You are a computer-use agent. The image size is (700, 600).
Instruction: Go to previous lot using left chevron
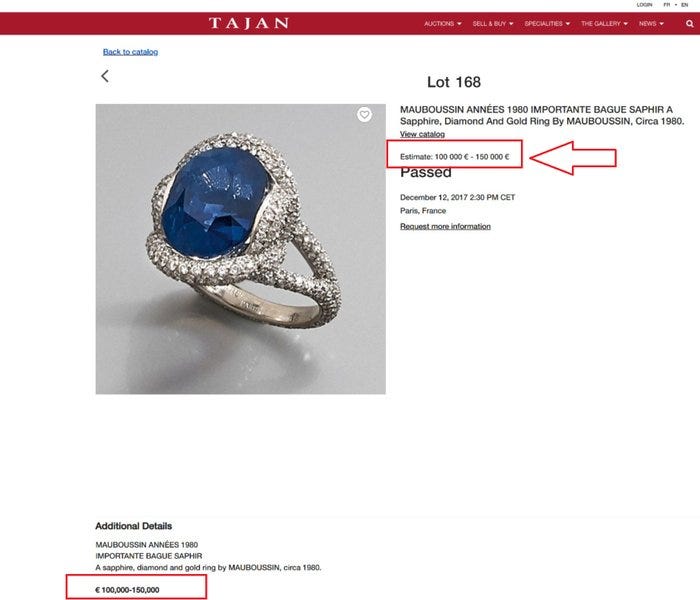click(x=105, y=76)
